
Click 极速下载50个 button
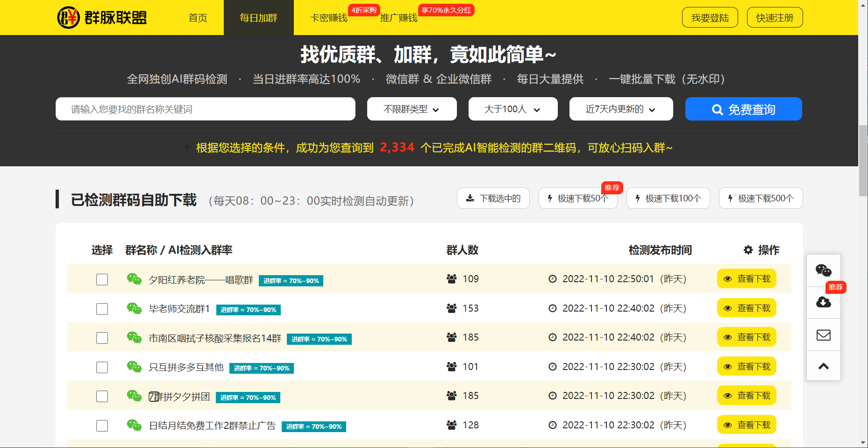click(x=578, y=198)
